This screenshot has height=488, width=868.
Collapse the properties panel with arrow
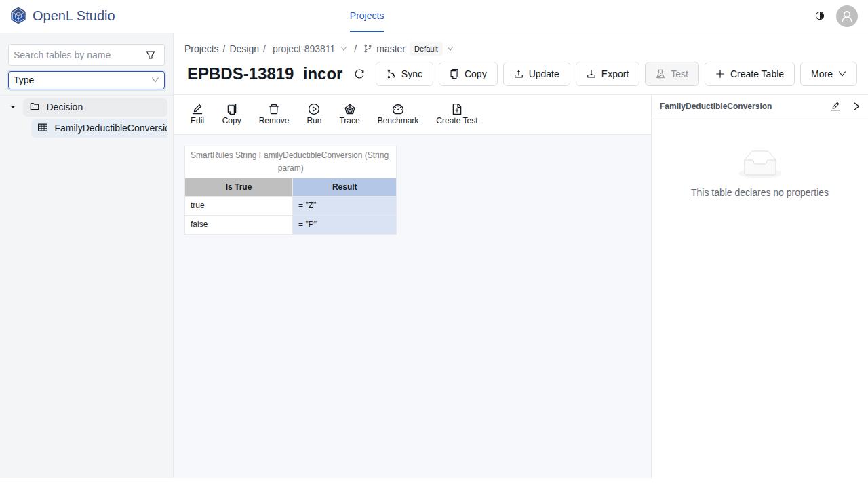[x=856, y=106]
